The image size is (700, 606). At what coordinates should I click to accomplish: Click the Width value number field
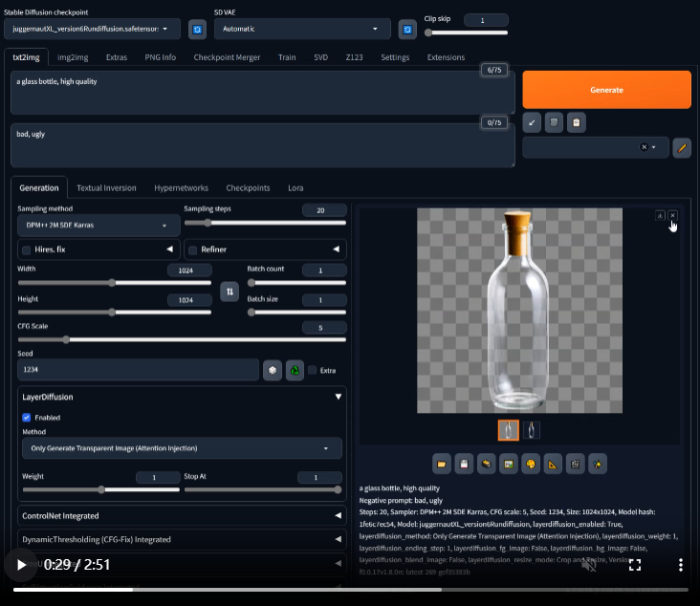(189, 271)
